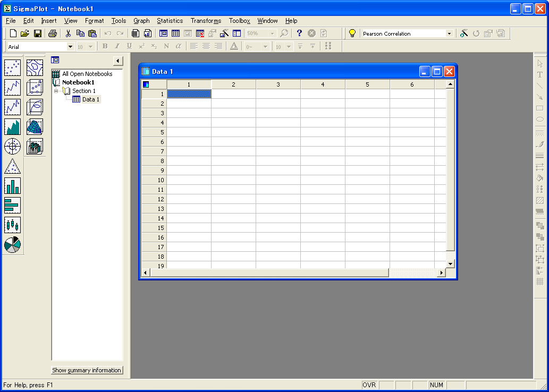The image size is (549, 392).
Task: Select the Contour Plot graph icon
Action: tap(35, 68)
